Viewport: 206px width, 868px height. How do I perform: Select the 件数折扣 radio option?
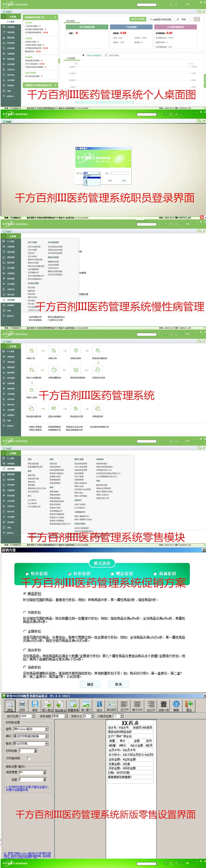[25, 613]
